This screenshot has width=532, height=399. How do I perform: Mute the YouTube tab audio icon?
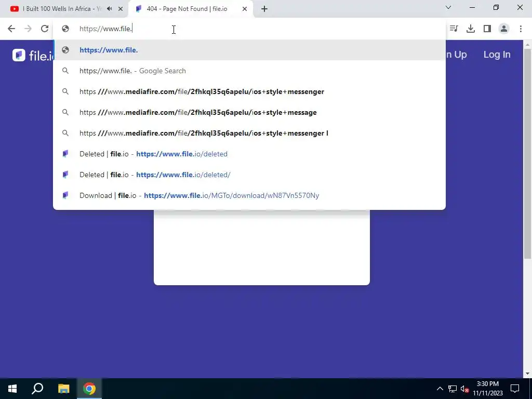pyautogui.click(x=109, y=9)
